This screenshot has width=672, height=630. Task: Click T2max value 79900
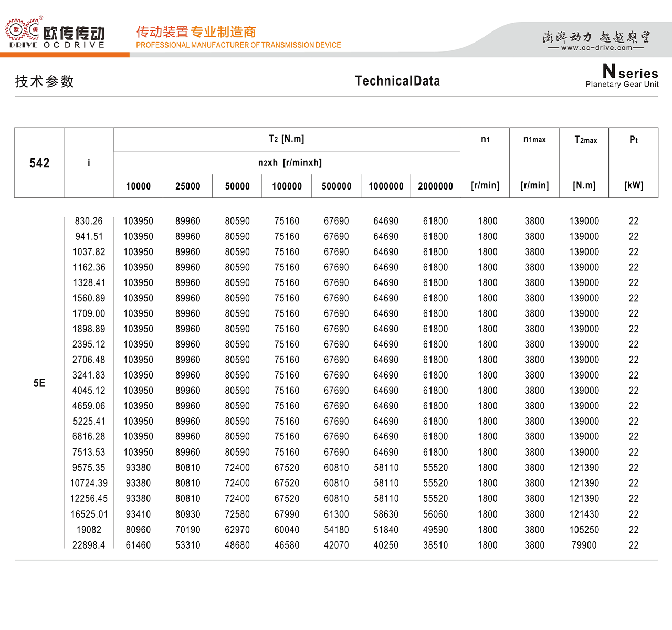point(584,545)
